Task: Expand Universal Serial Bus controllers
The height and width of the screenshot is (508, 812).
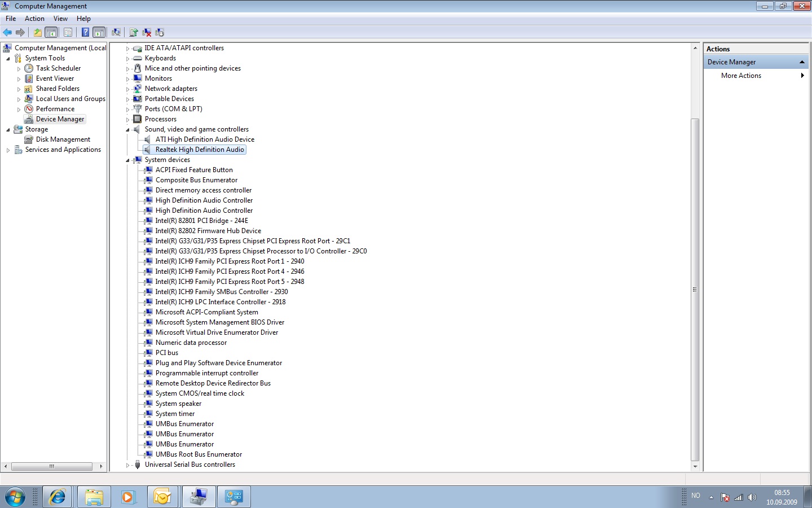Action: click(x=127, y=465)
